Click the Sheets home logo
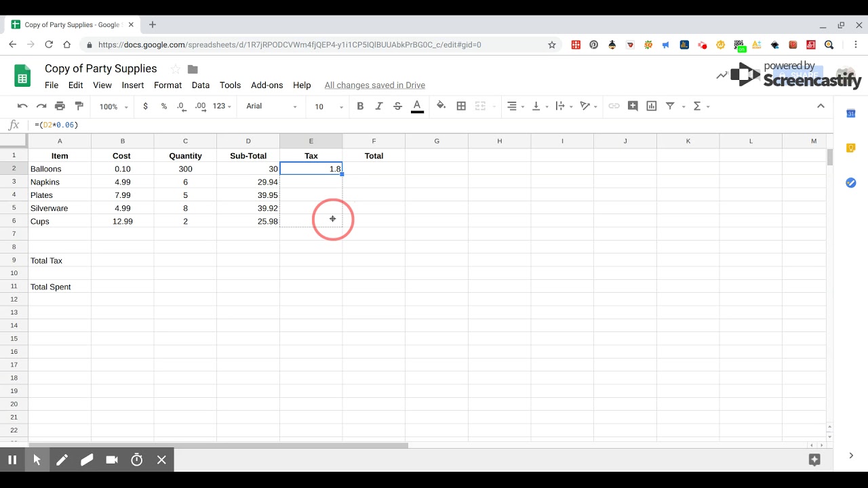Screen dimensions: 868x488 (x=22, y=76)
